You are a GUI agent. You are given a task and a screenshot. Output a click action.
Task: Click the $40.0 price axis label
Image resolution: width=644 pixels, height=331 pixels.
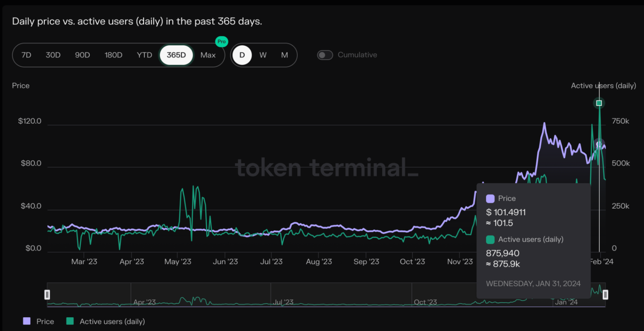click(31, 206)
